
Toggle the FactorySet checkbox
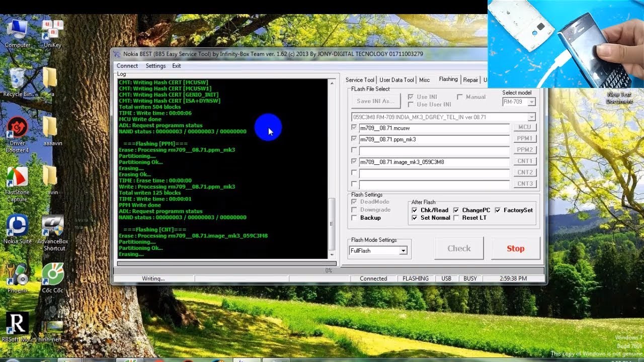498,210
